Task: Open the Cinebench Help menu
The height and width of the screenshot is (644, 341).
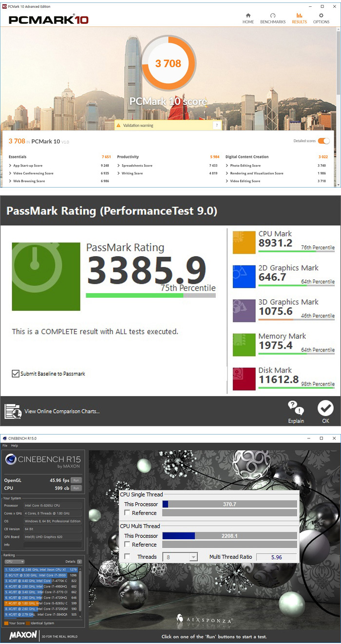Action: point(15,446)
